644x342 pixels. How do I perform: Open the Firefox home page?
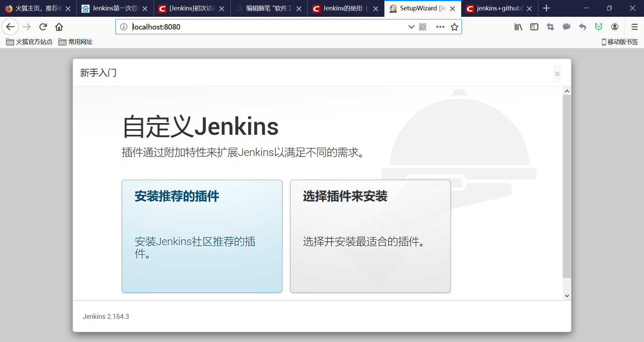pyautogui.click(x=59, y=27)
